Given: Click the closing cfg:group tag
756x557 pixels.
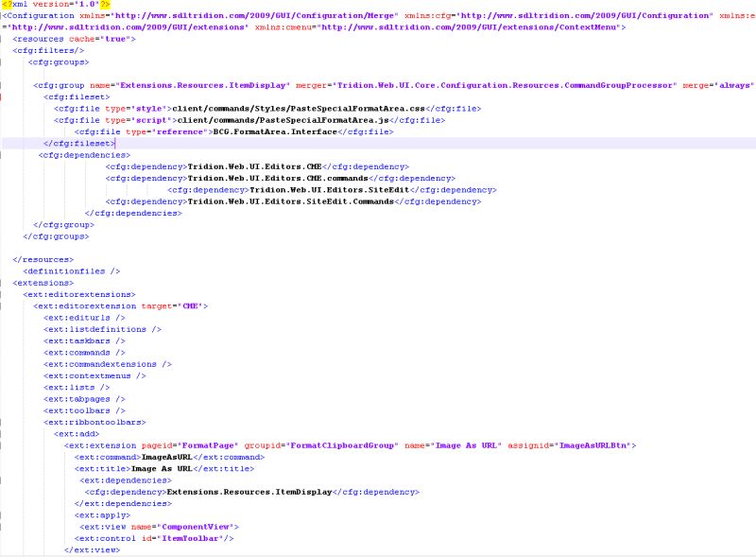Looking at the screenshot, I should click(x=63, y=224).
